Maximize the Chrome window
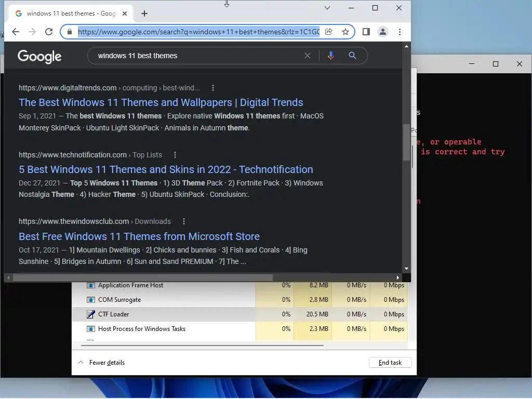Screen dimensions: 532x399 coord(375,8)
